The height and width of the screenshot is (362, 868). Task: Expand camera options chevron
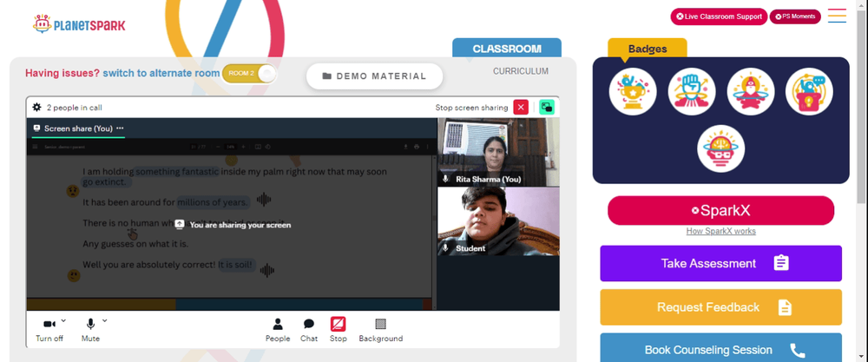pos(63,320)
